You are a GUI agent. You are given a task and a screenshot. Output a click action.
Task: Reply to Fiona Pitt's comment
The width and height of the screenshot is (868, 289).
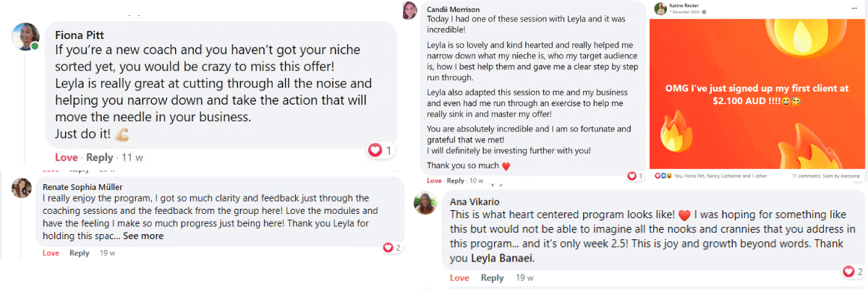tap(100, 158)
